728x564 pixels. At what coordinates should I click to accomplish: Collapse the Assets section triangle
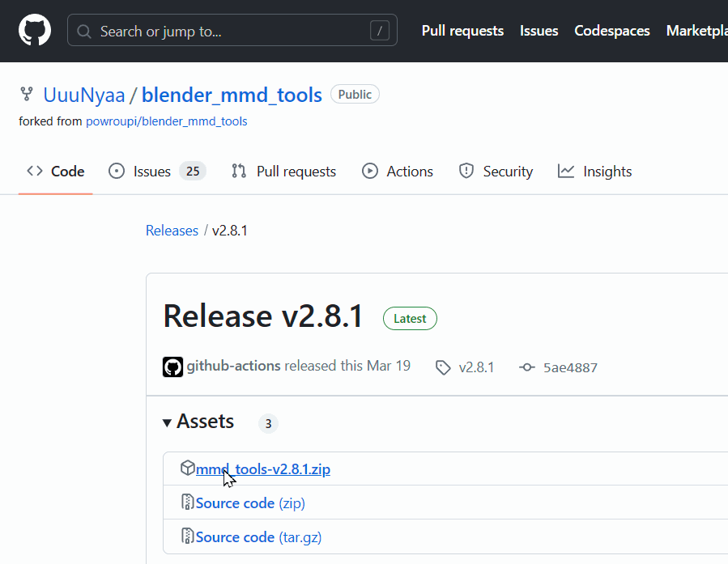[x=167, y=422]
